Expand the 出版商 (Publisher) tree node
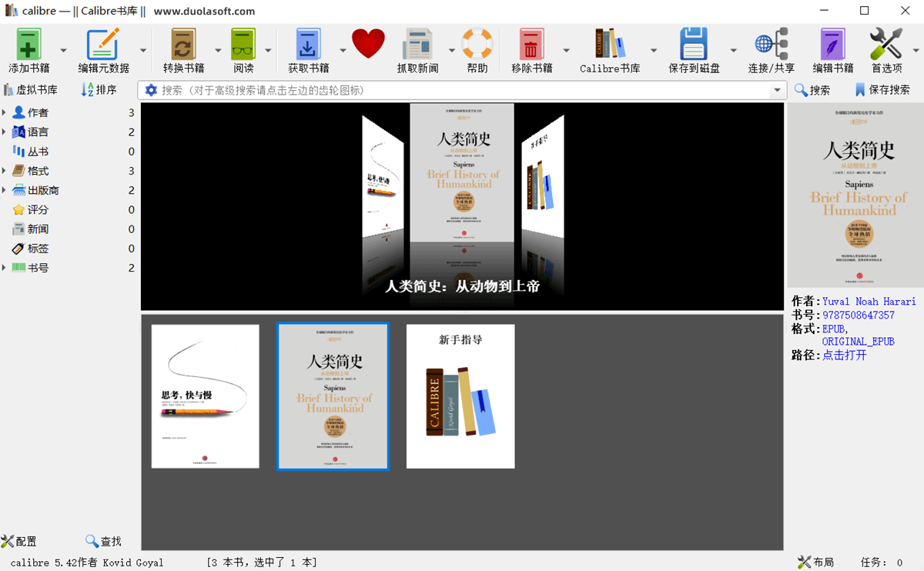924x571 pixels. (x=5, y=190)
